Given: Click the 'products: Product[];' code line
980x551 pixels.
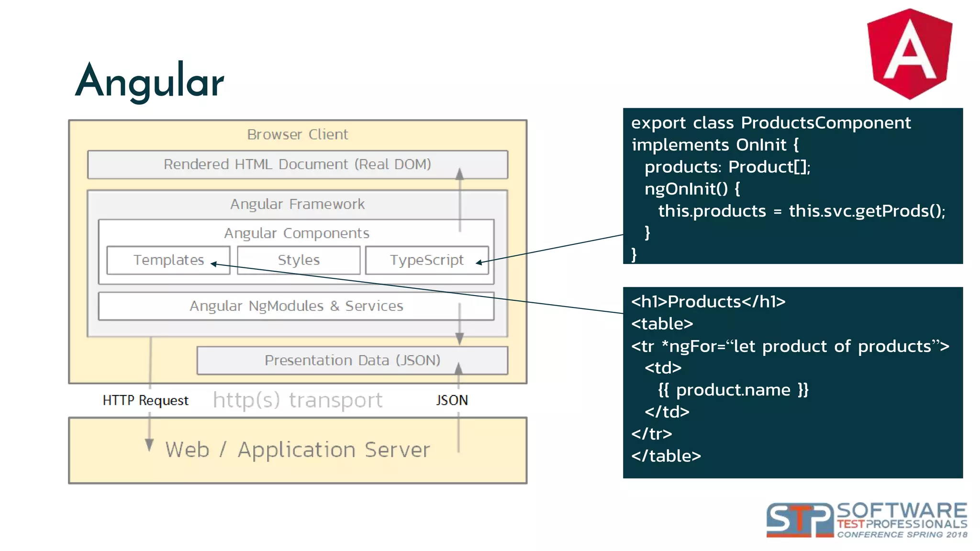Looking at the screenshot, I should [727, 167].
